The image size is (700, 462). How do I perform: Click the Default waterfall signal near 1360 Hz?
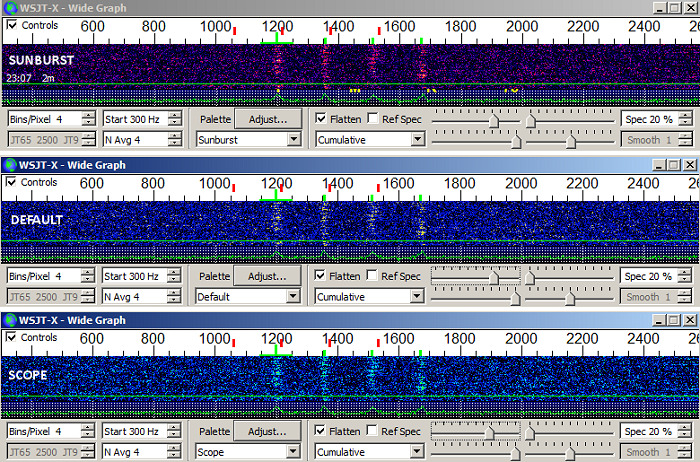[x=325, y=221]
